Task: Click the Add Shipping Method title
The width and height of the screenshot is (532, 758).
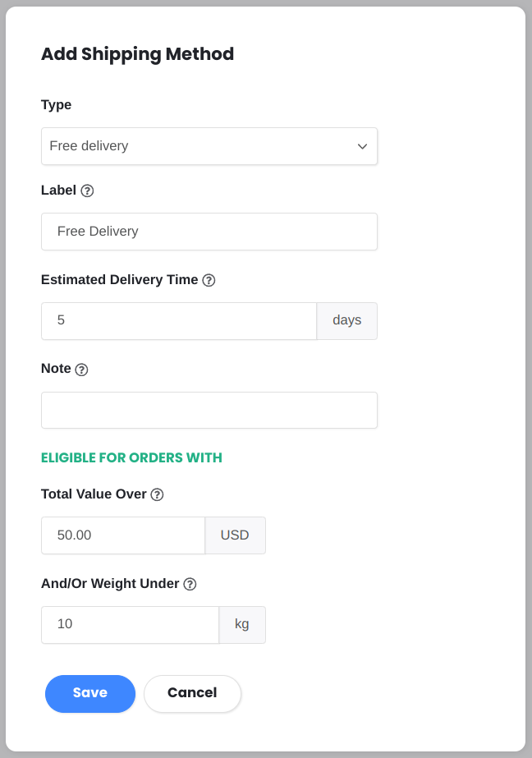Action: [x=138, y=54]
